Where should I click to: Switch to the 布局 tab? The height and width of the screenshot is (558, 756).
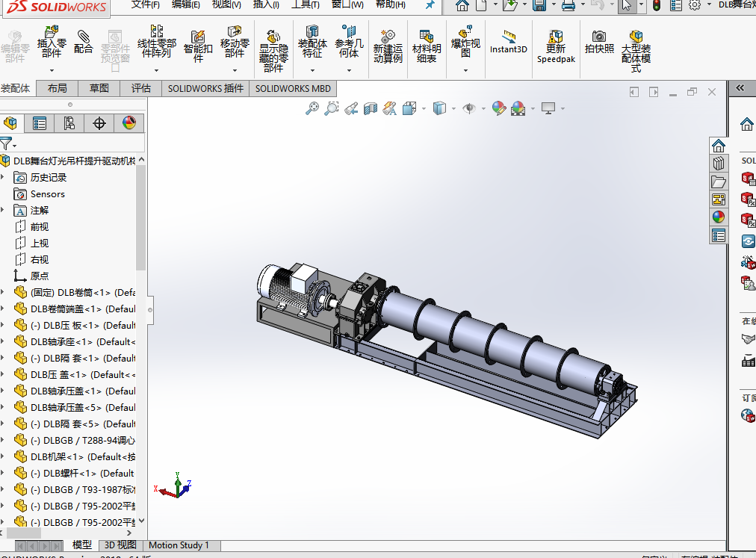[x=57, y=88]
